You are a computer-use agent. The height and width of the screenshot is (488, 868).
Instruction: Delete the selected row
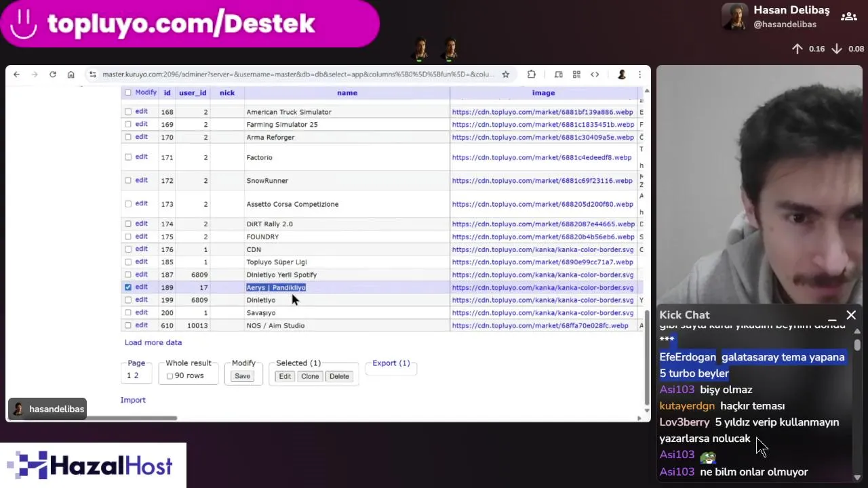[339, 376]
